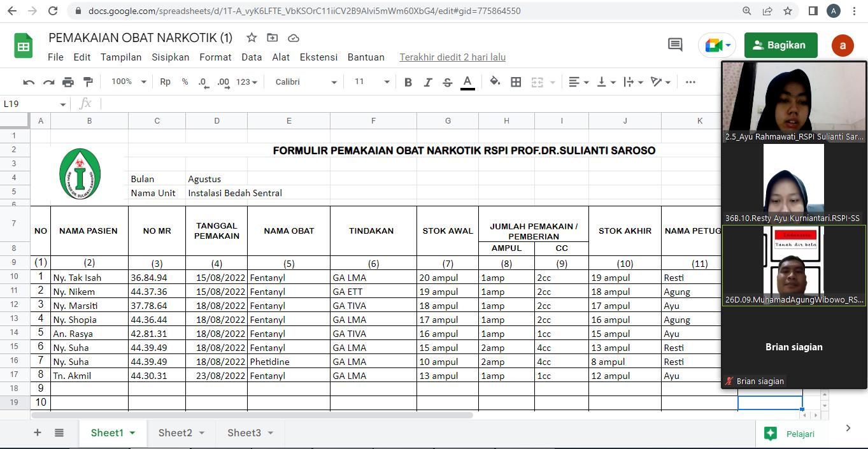Toggle strikethrough formatting
The width and height of the screenshot is (868, 449).
(448, 82)
